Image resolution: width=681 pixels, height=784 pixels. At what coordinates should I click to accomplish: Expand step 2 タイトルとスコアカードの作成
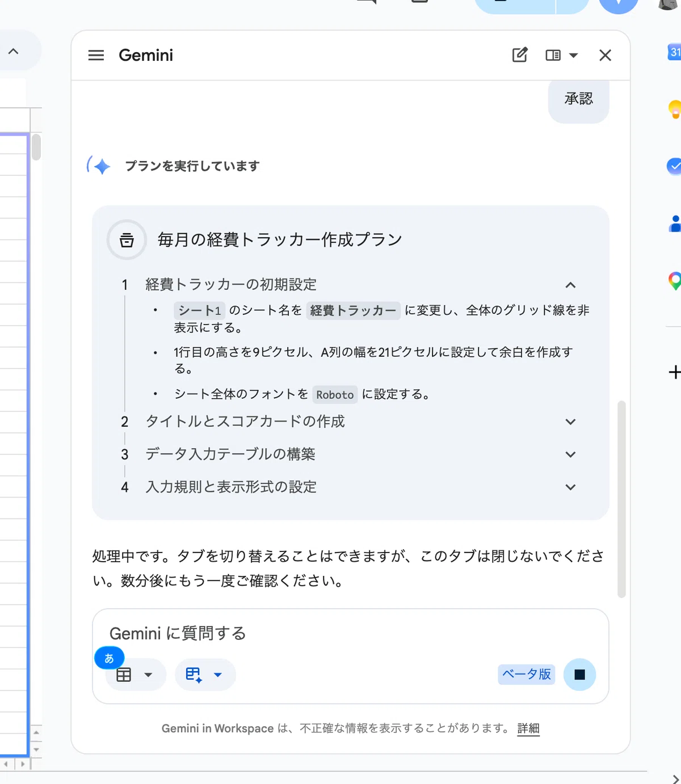(x=570, y=421)
